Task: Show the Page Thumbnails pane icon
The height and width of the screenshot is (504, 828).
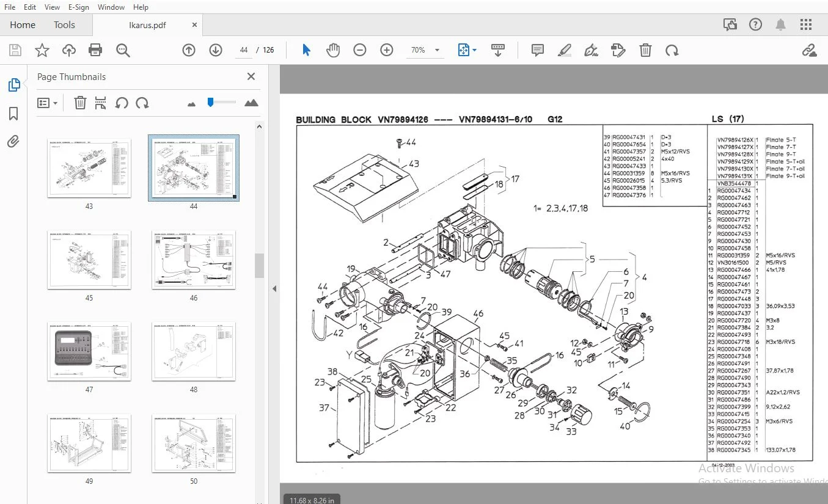Action: (x=13, y=85)
